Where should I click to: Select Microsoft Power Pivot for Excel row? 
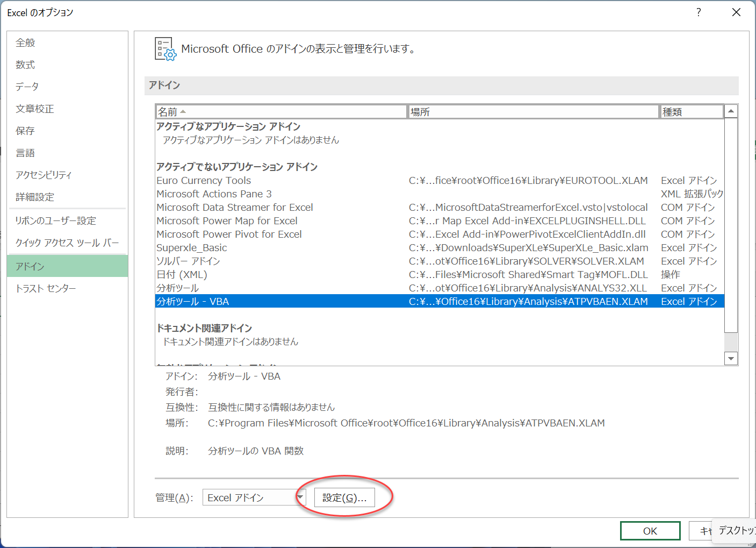click(x=440, y=234)
